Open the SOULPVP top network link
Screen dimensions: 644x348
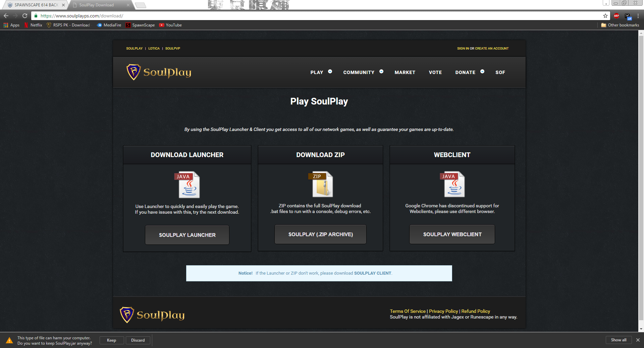click(173, 49)
